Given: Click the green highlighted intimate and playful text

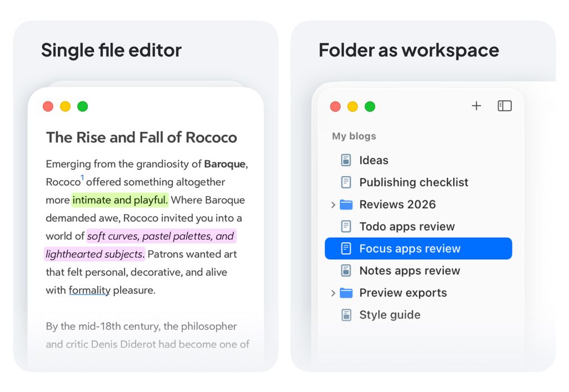Looking at the screenshot, I should pyautogui.click(x=120, y=200).
